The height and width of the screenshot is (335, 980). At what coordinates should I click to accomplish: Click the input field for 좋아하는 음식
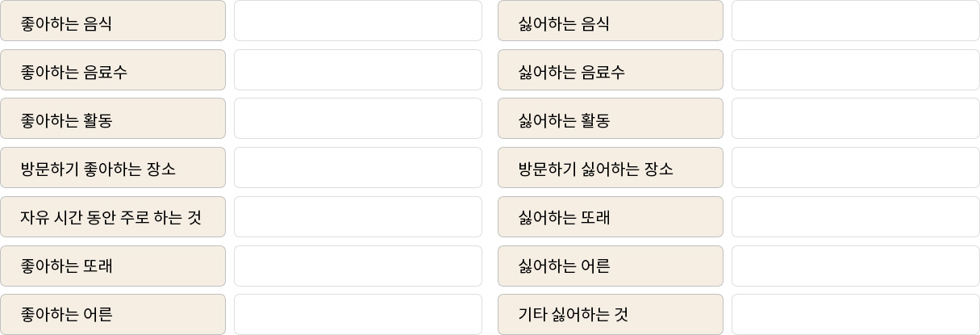click(358, 20)
